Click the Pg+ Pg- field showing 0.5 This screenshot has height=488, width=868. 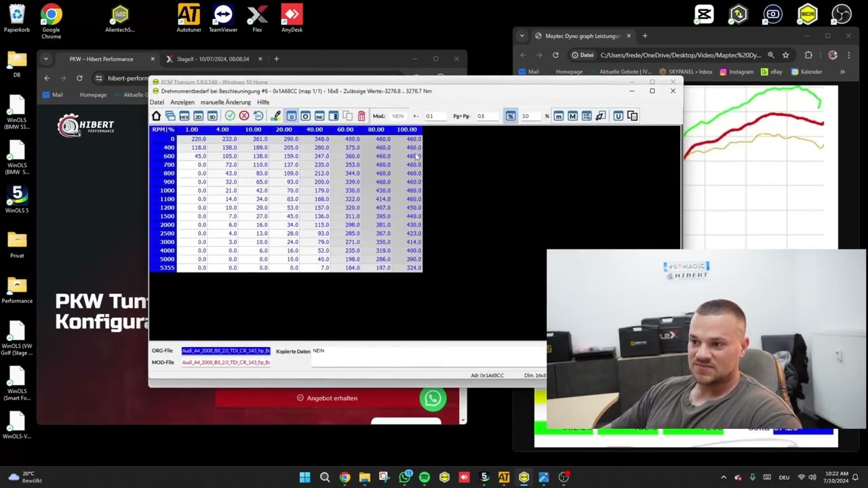tap(486, 116)
